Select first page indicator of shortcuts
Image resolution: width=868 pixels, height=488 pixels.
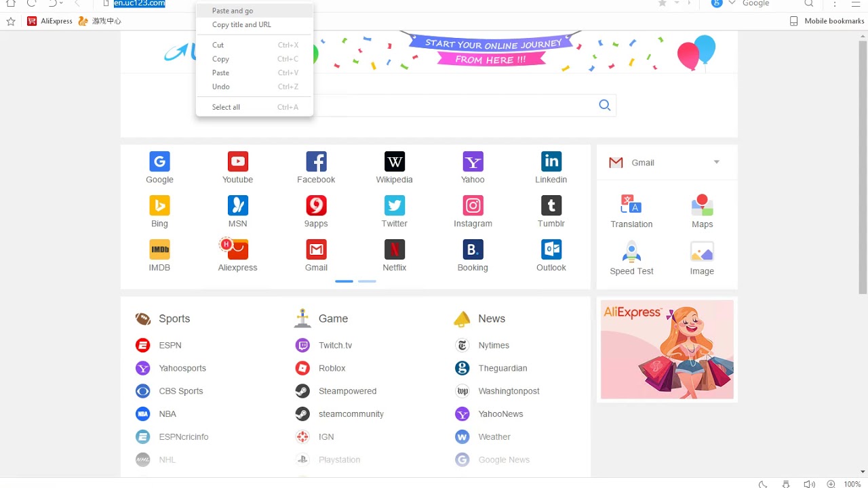point(344,281)
